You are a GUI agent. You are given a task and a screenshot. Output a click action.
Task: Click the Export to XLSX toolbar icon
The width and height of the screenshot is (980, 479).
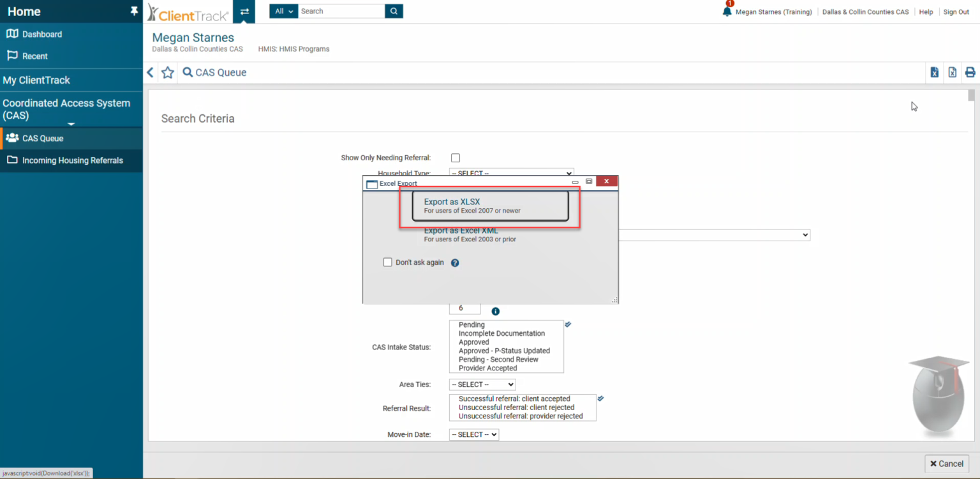coord(934,72)
